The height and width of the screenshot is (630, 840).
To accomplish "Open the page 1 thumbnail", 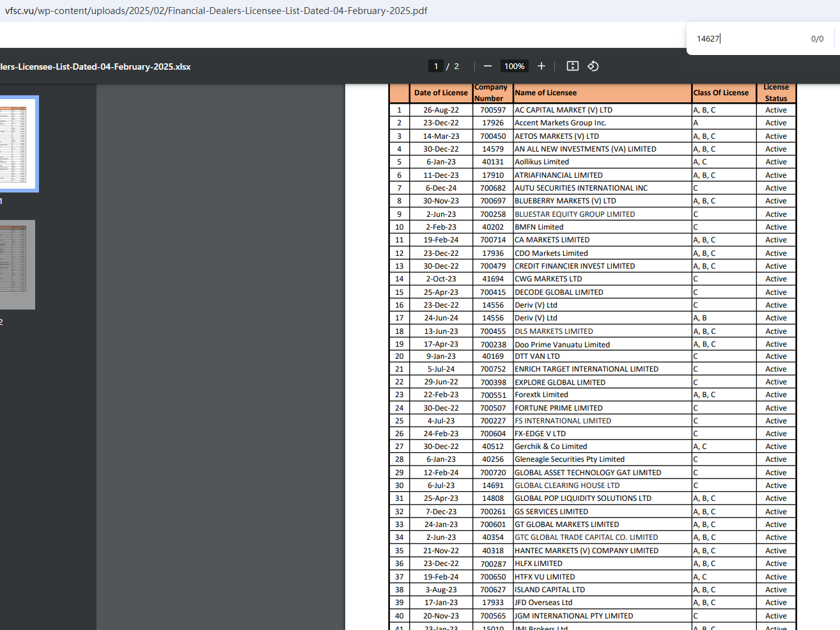I will point(18,144).
